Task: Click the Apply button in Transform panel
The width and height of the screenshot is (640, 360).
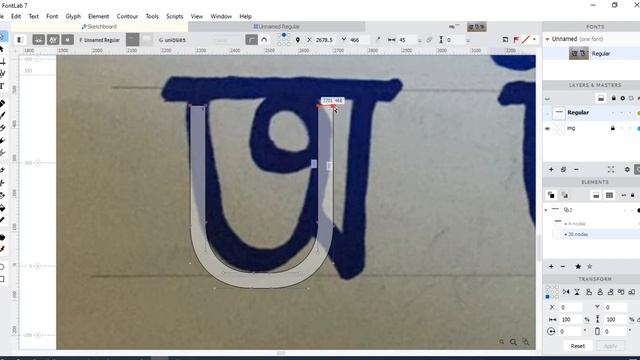Action: pyautogui.click(x=610, y=346)
